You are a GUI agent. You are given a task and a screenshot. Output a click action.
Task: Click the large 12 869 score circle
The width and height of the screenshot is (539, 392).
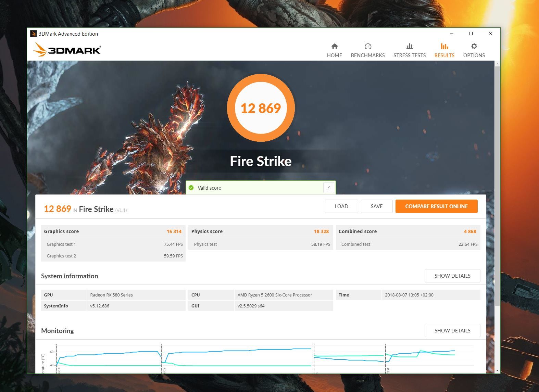pyautogui.click(x=261, y=108)
